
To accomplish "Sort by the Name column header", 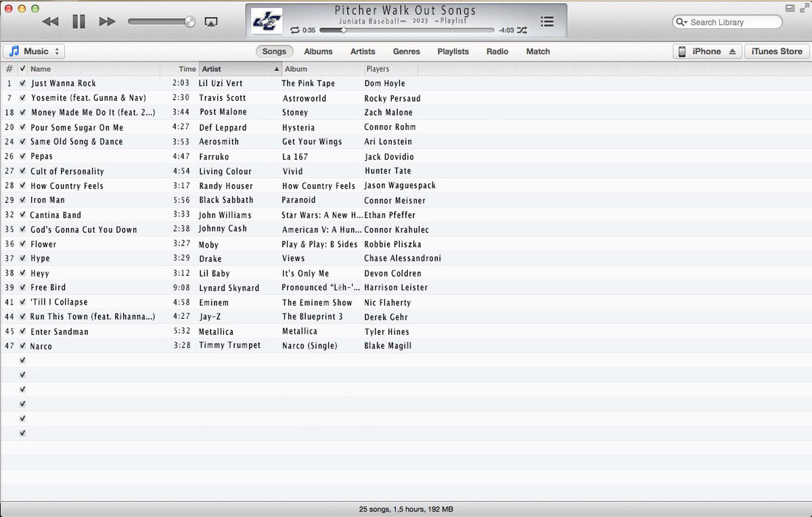I will coord(94,69).
